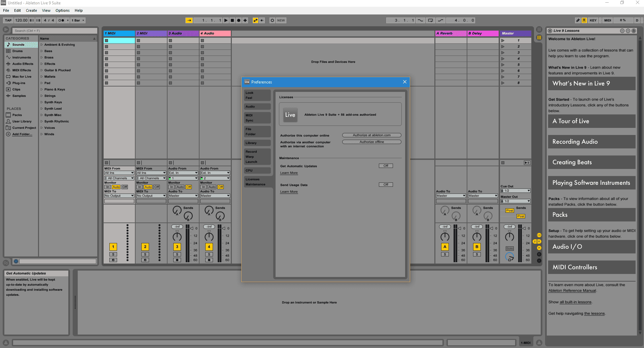The height and width of the screenshot is (348, 644).
Task: Toggle In/Out section I-O show button
Action: coord(539,235)
